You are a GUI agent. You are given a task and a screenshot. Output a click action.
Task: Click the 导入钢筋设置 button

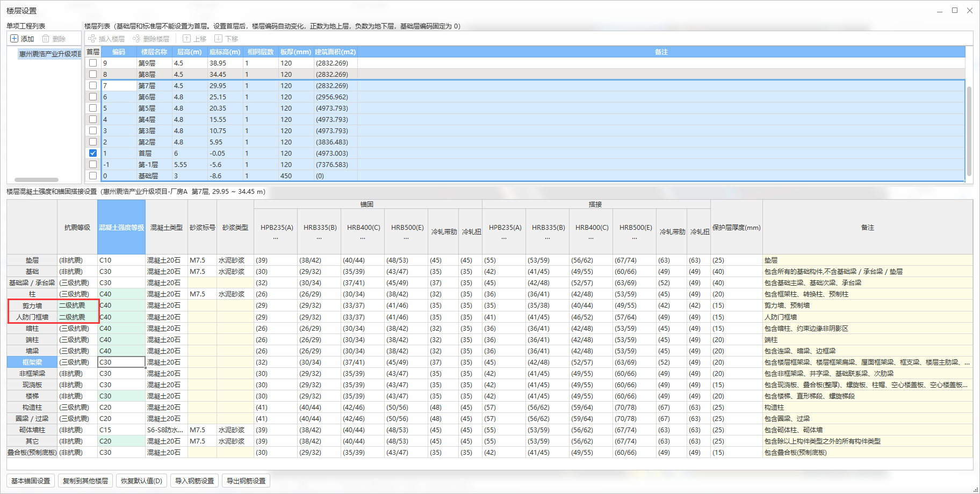coord(194,481)
